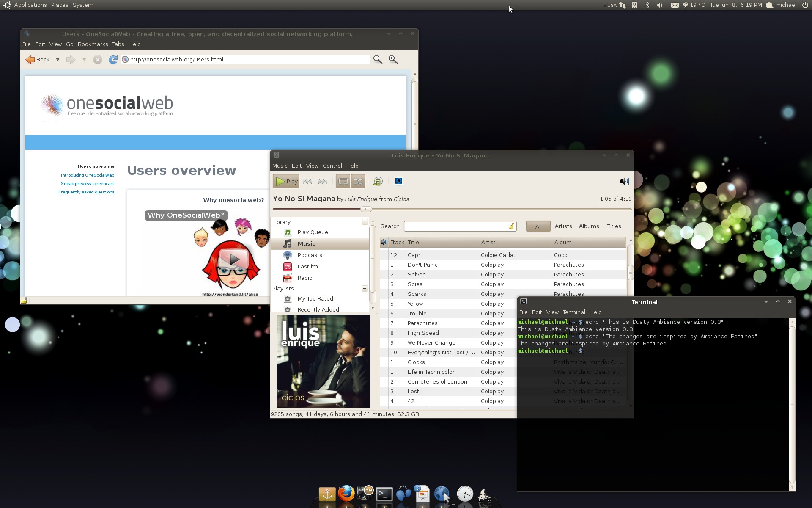Toggle repeat mode in Rhythmbox toolbar
The height and width of the screenshot is (508, 812).
(343, 181)
